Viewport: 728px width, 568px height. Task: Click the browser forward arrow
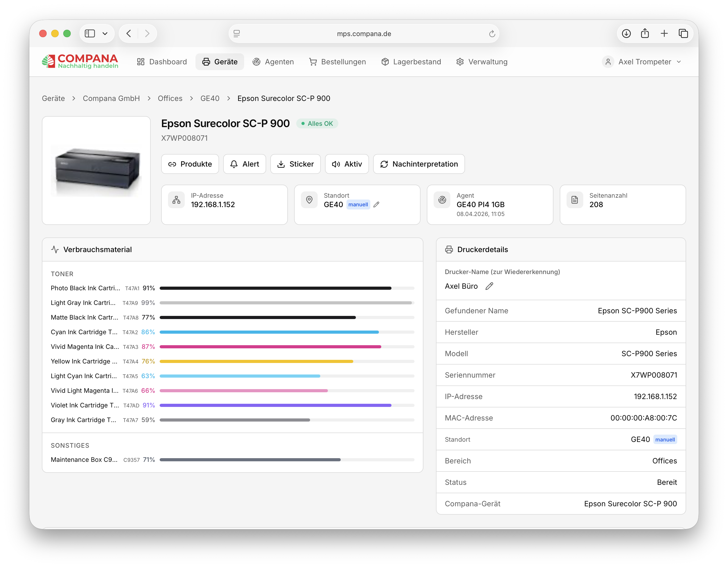147,34
